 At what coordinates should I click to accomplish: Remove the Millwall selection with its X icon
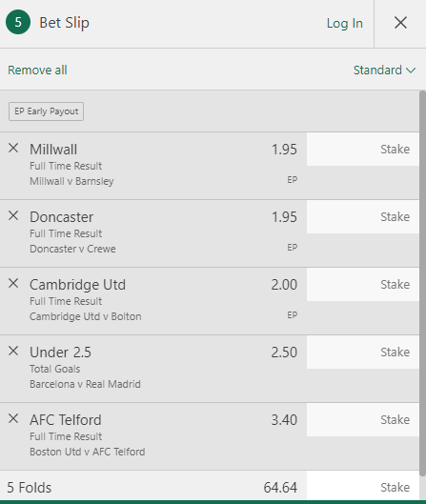(13, 149)
